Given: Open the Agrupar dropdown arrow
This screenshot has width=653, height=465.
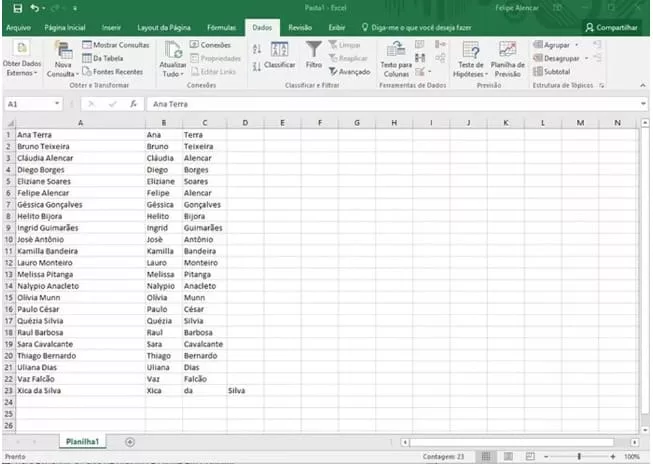Looking at the screenshot, I should 577,45.
